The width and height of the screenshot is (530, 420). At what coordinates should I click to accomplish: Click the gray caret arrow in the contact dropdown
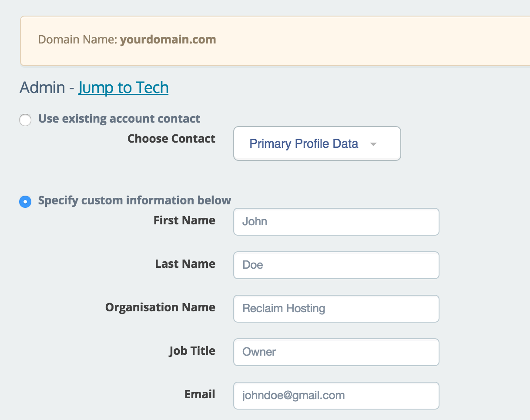(373, 144)
